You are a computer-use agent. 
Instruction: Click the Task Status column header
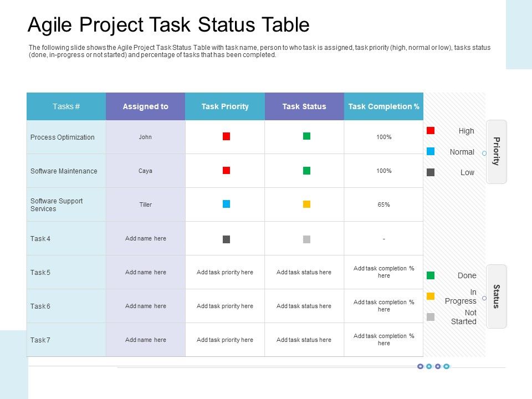click(x=304, y=106)
